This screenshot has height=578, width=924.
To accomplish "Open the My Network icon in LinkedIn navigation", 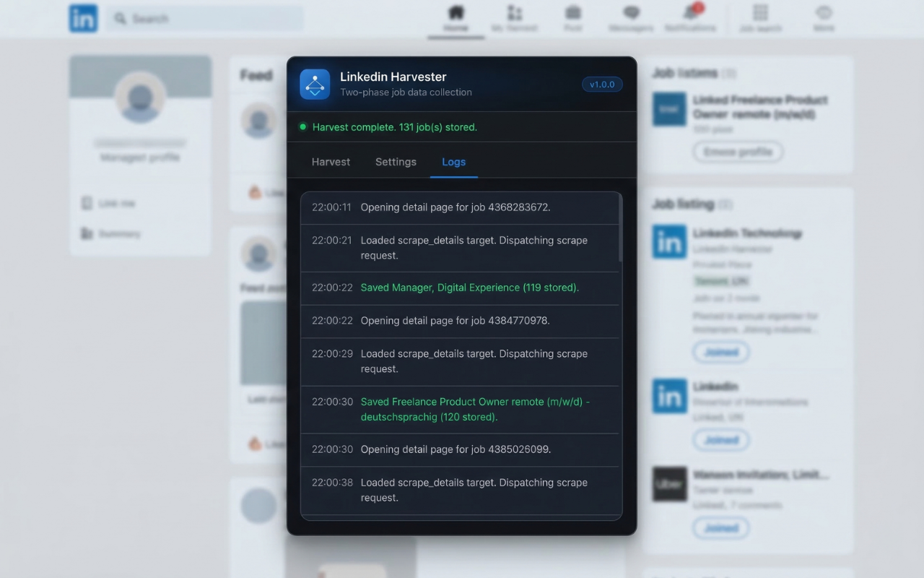I will click(515, 13).
